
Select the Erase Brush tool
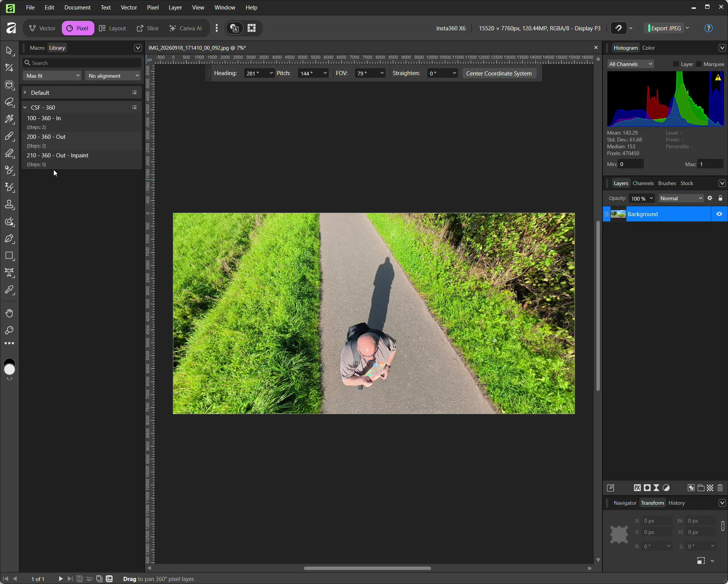pyautogui.click(x=9, y=154)
